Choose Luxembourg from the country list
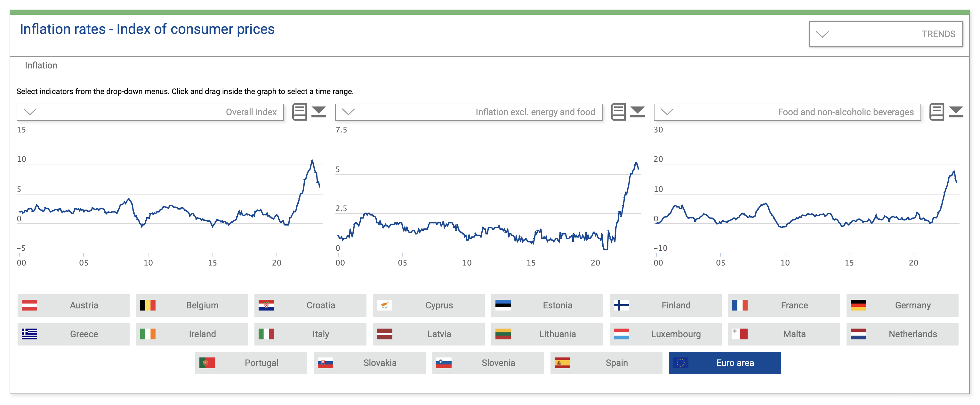 [665, 334]
